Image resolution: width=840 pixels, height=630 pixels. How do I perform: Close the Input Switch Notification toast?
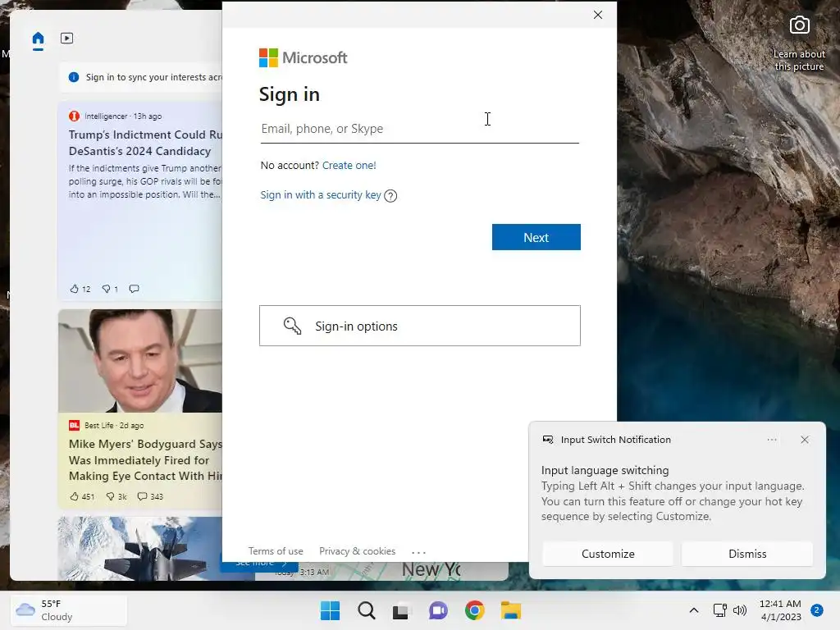(x=805, y=440)
